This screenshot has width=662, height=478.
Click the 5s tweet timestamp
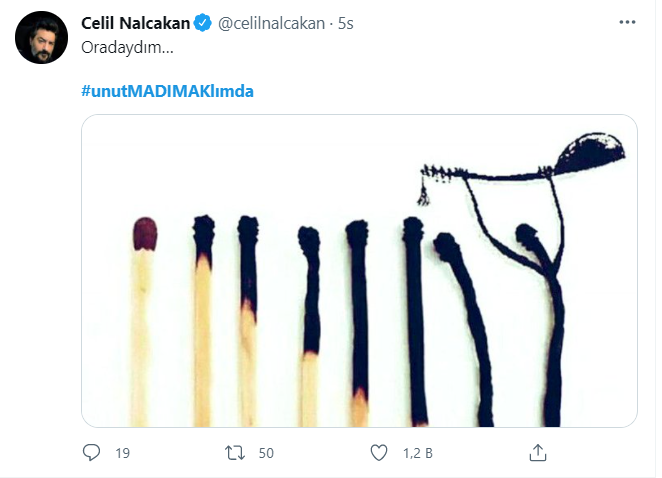346,24
